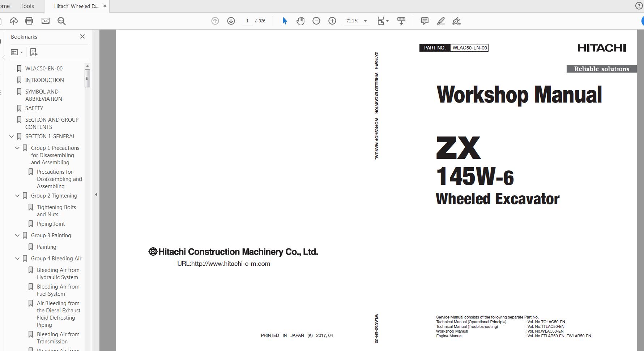This screenshot has width=644, height=351.
Task: Close the Hitachi Wheeled Ex... tab
Action: tap(105, 6)
